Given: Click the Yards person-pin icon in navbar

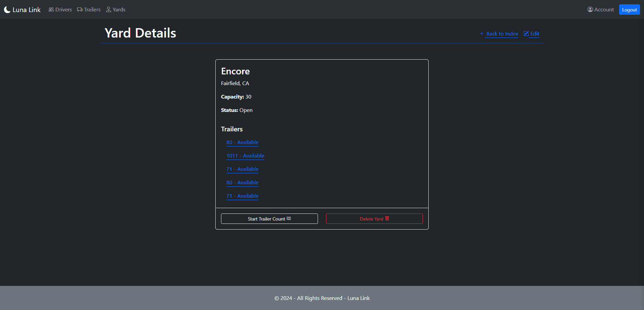Looking at the screenshot, I should pyautogui.click(x=109, y=9).
